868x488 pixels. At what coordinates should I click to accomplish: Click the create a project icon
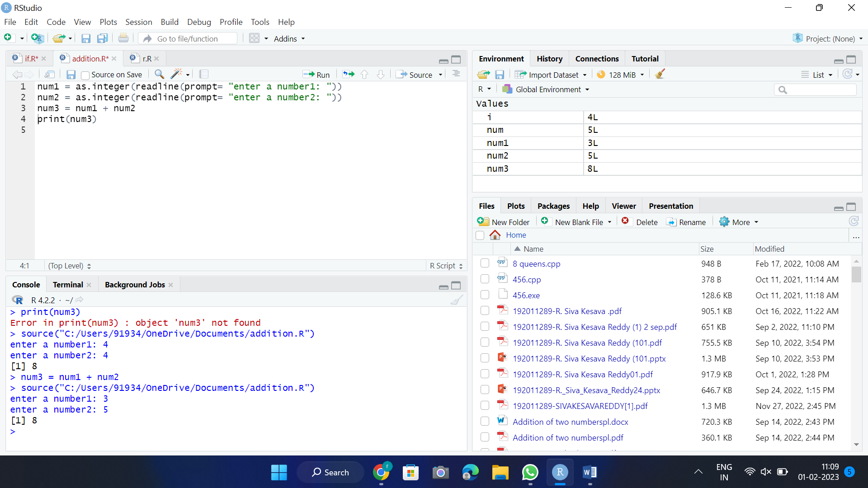pyautogui.click(x=38, y=38)
